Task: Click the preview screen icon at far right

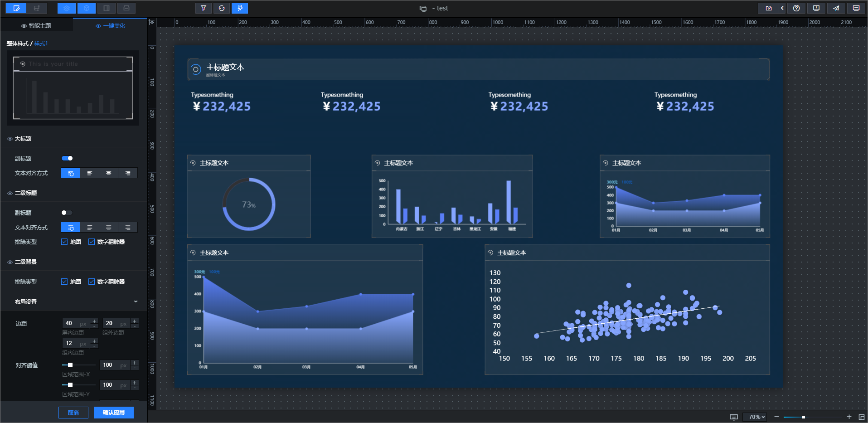Action: tap(856, 8)
